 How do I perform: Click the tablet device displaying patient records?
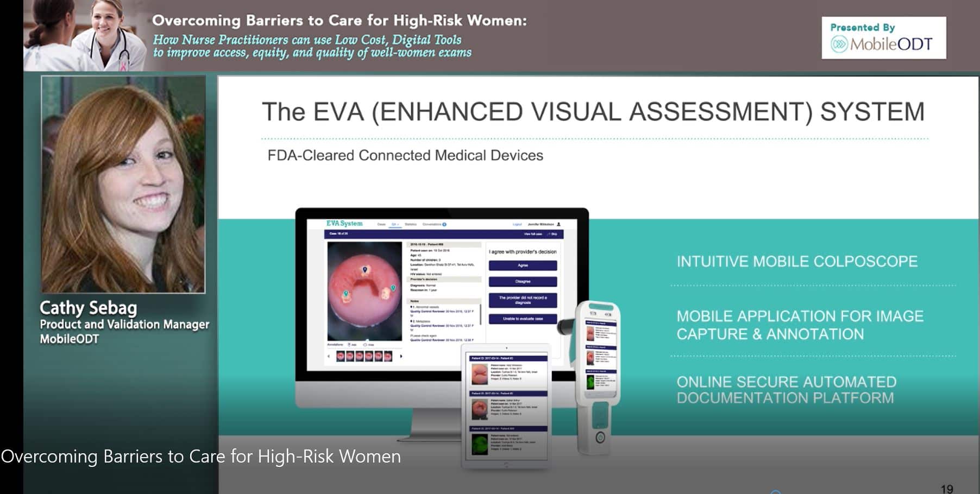(x=506, y=406)
